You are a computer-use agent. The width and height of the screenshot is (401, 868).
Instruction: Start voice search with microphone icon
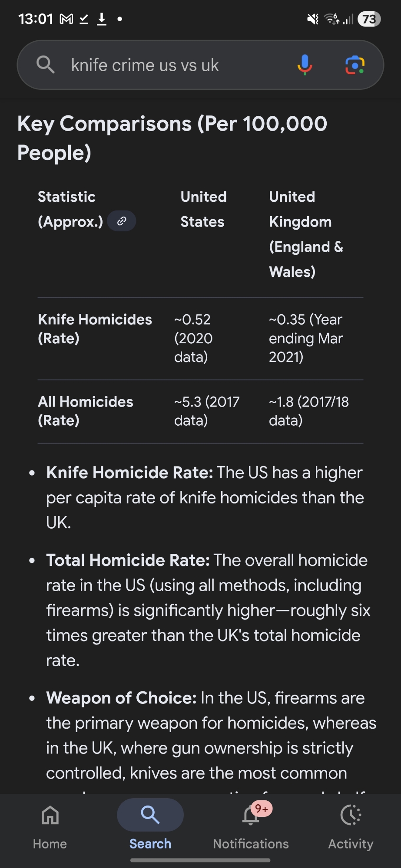tap(305, 65)
